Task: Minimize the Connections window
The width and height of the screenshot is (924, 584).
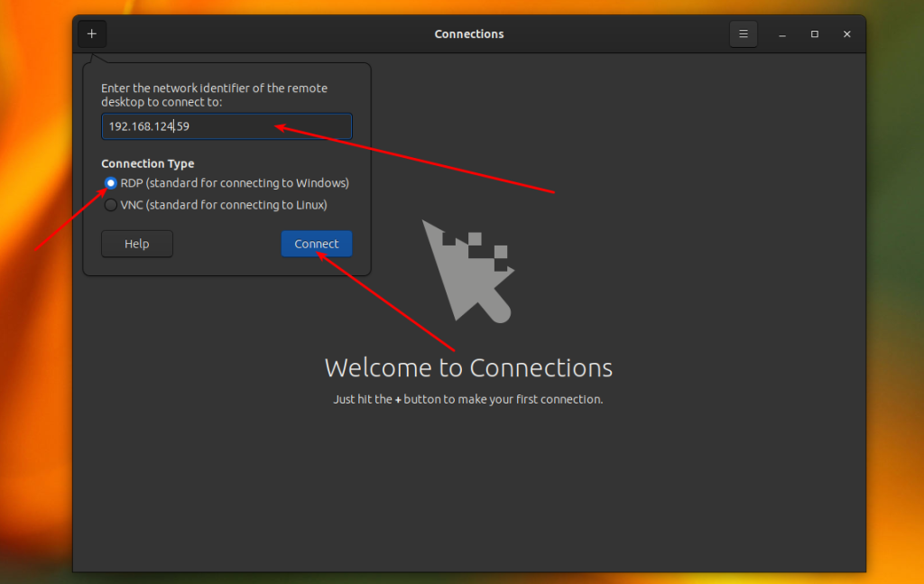Action: (782, 34)
